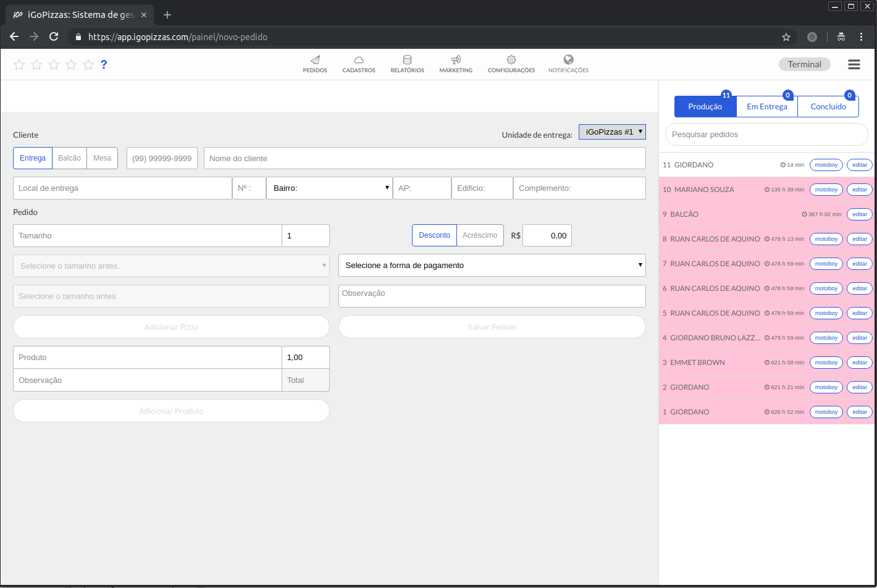The image size is (877, 588).
Task: Open the Relatórios database icon
Action: tap(407, 61)
